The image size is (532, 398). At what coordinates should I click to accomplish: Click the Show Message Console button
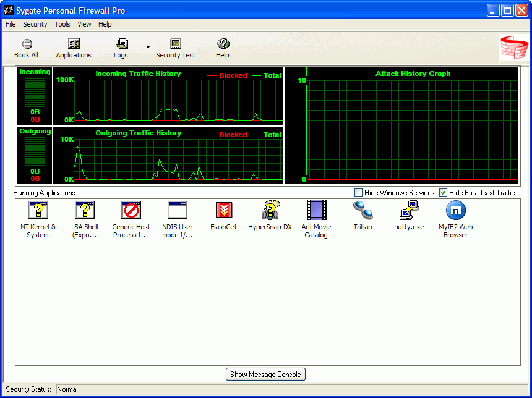tap(265, 375)
